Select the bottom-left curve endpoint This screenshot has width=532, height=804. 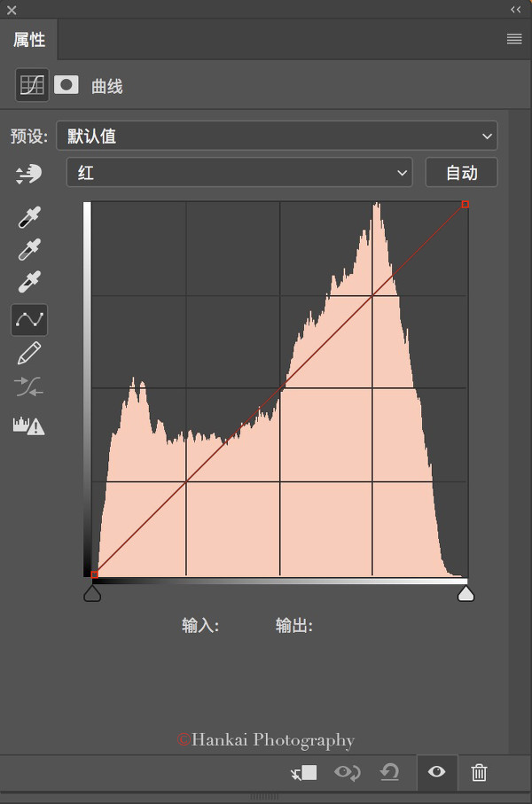pyautogui.click(x=94, y=574)
